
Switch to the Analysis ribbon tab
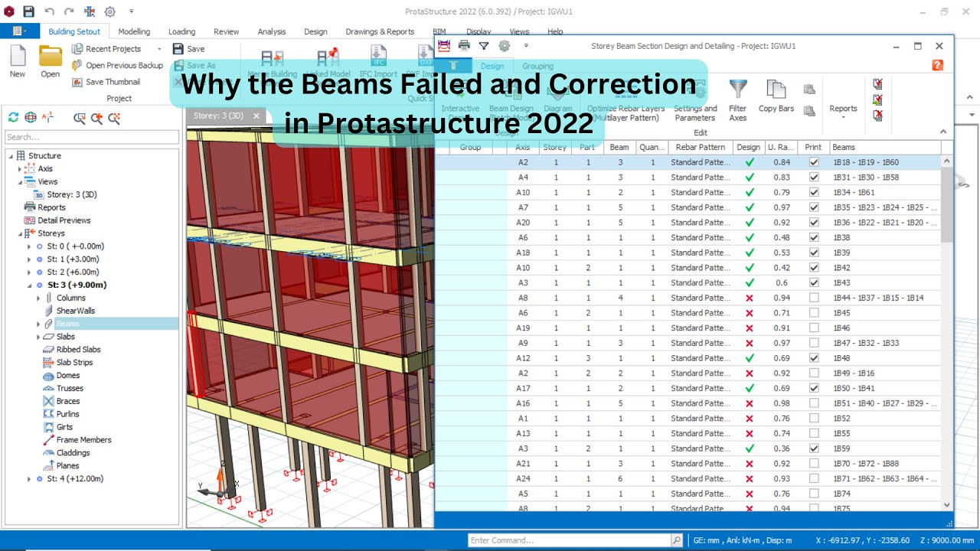[x=271, y=31]
